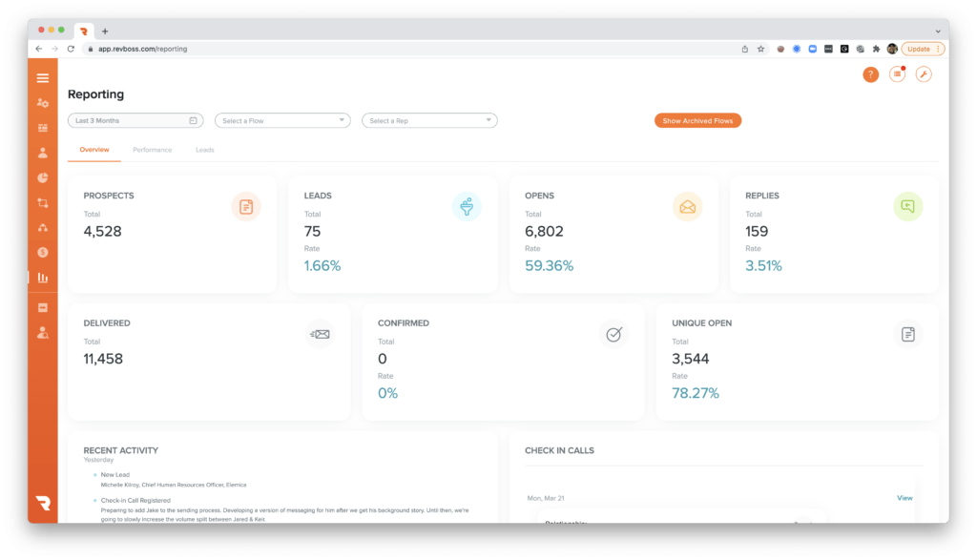The image size is (977, 560).
Task: Click the Opens total 6,802
Action: (544, 232)
